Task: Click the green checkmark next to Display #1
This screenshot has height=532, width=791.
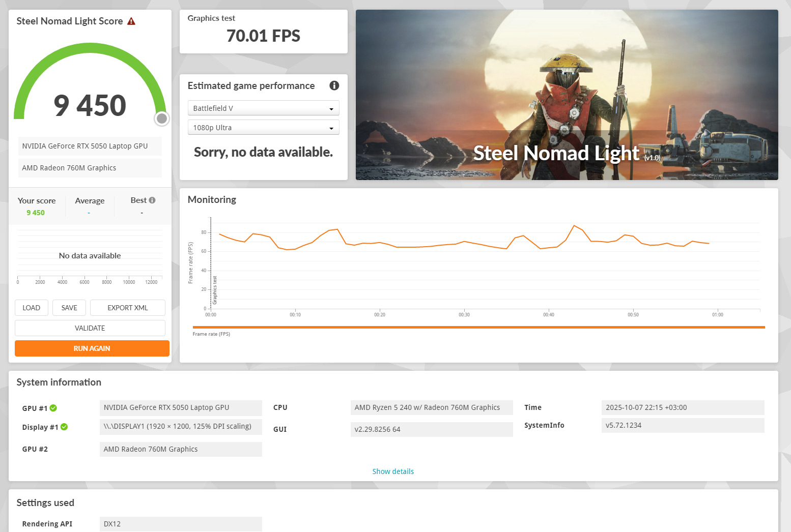Action: pyautogui.click(x=64, y=427)
